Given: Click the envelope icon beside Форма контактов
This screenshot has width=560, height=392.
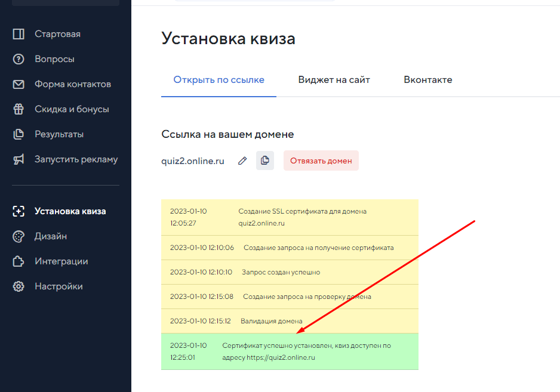Looking at the screenshot, I should point(19,84).
